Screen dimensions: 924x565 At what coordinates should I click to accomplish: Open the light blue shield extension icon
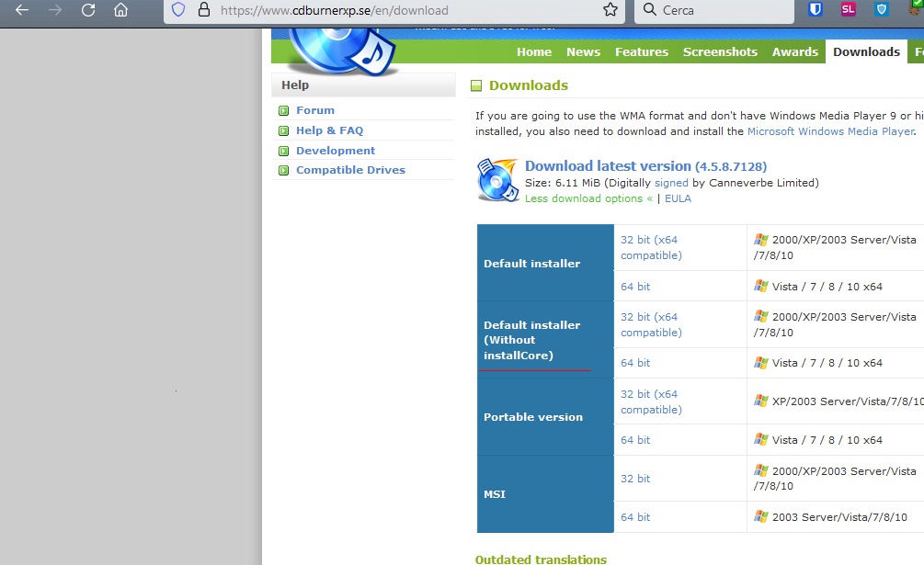[x=882, y=9]
